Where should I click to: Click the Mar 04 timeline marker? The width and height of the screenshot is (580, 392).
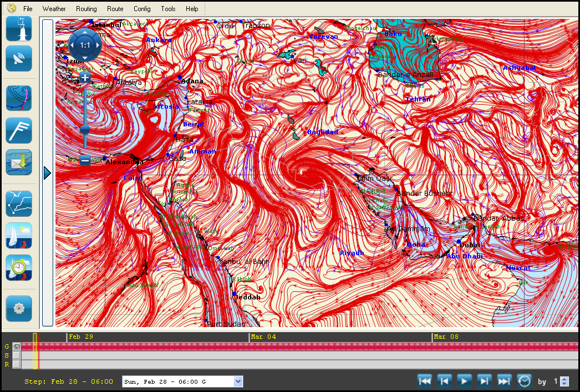click(x=263, y=337)
